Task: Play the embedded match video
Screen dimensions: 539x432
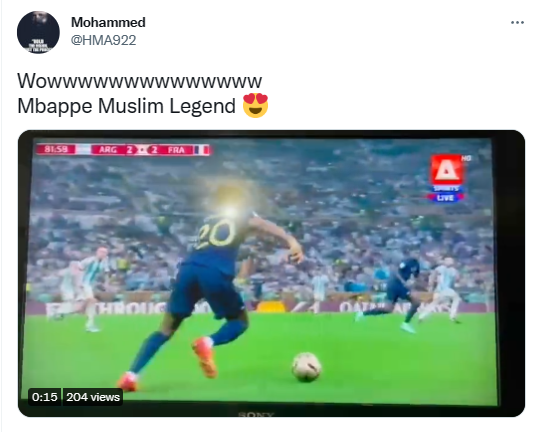Action: [x=271, y=274]
